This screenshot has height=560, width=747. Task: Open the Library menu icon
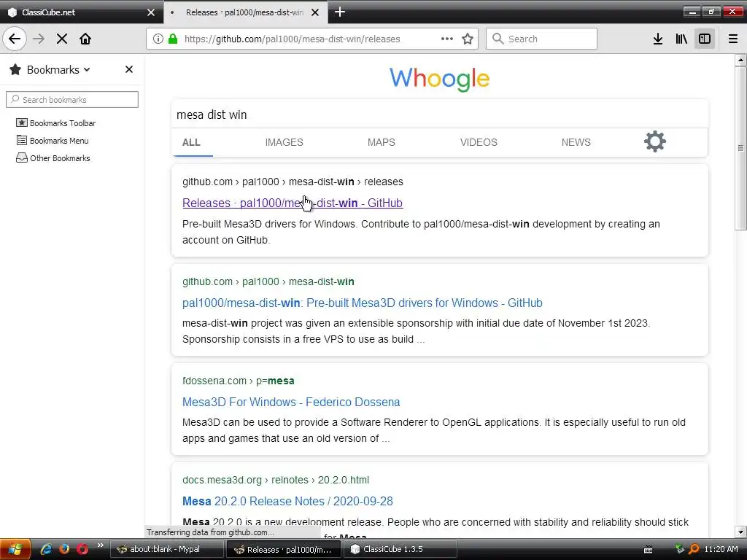[x=681, y=39]
